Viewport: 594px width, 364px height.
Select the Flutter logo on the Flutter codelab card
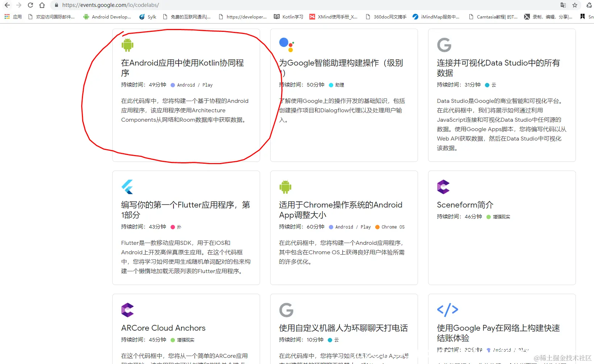(127, 187)
